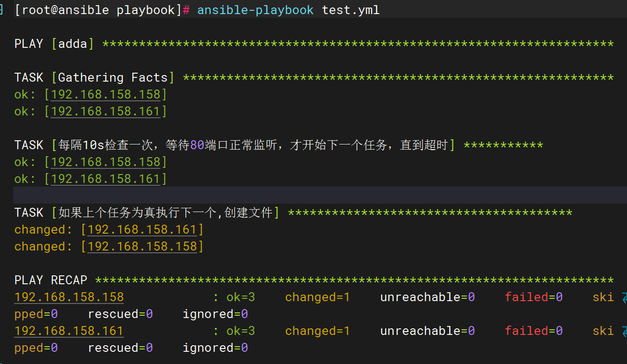
Task: Open 192.168.158.161 link under the port 80 task
Action: tap(106, 179)
